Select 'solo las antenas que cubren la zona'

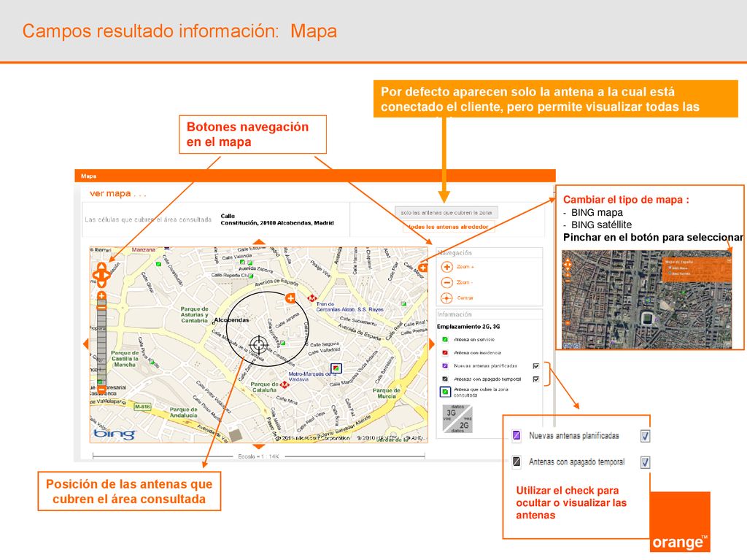(446, 212)
